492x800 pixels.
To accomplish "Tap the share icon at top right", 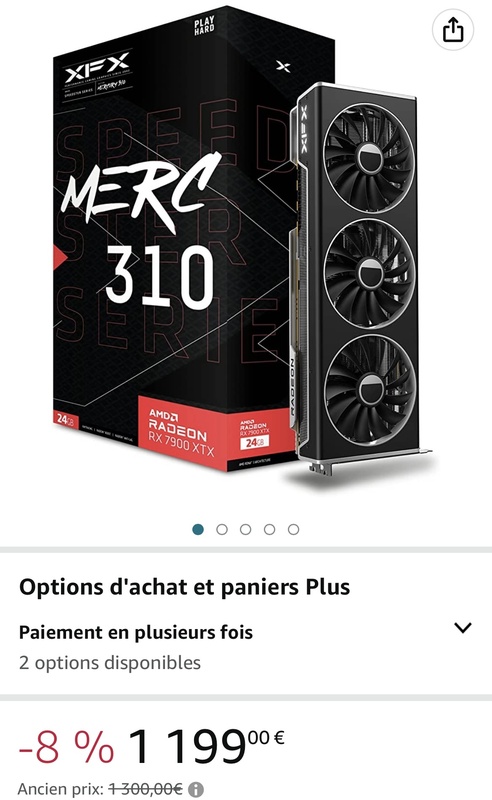I will coord(453,30).
